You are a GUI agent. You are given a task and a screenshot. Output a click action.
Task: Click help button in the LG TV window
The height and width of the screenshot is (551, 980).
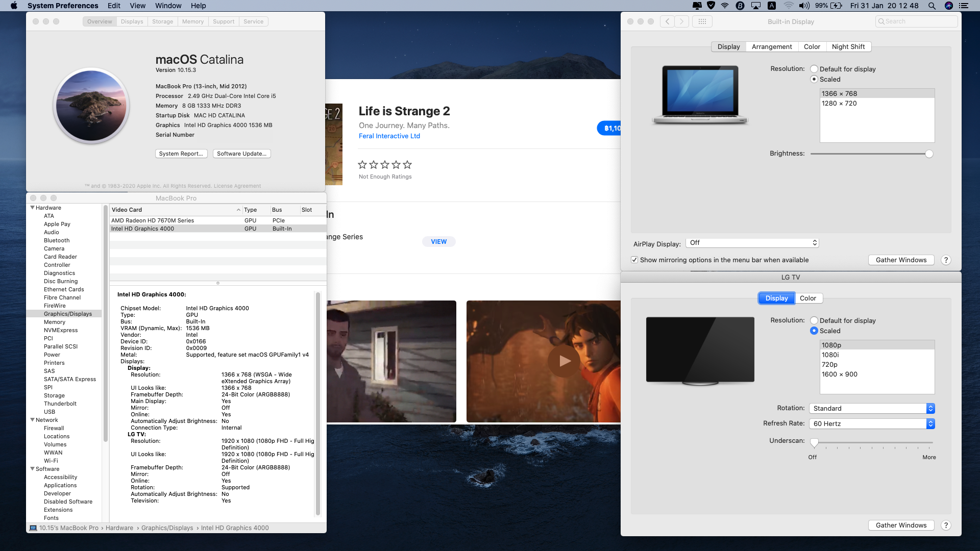coord(946,525)
